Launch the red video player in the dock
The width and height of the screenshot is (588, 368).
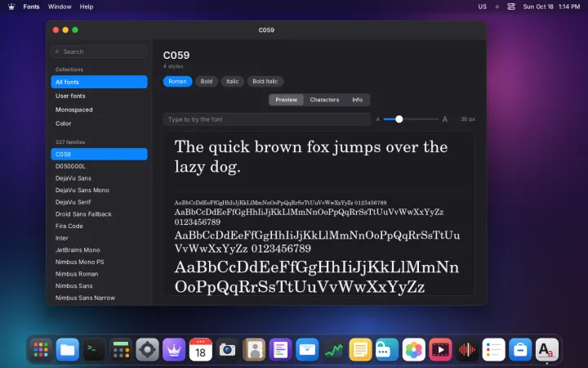tap(440, 350)
